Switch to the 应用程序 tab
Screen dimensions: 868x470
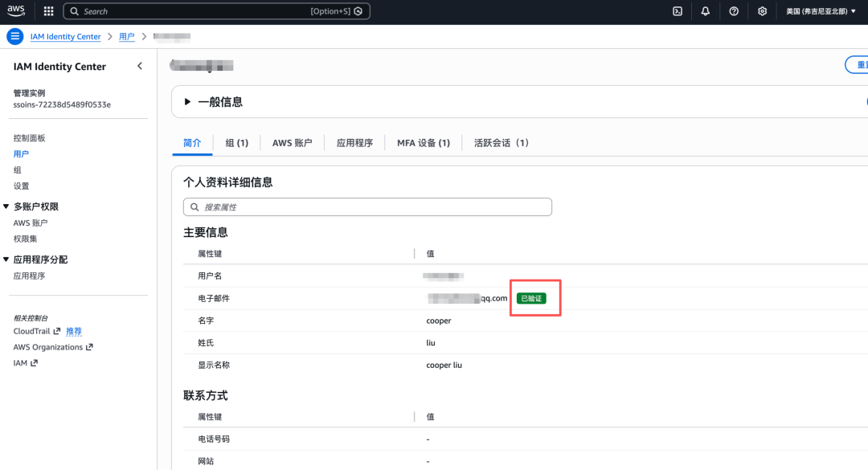(x=355, y=143)
